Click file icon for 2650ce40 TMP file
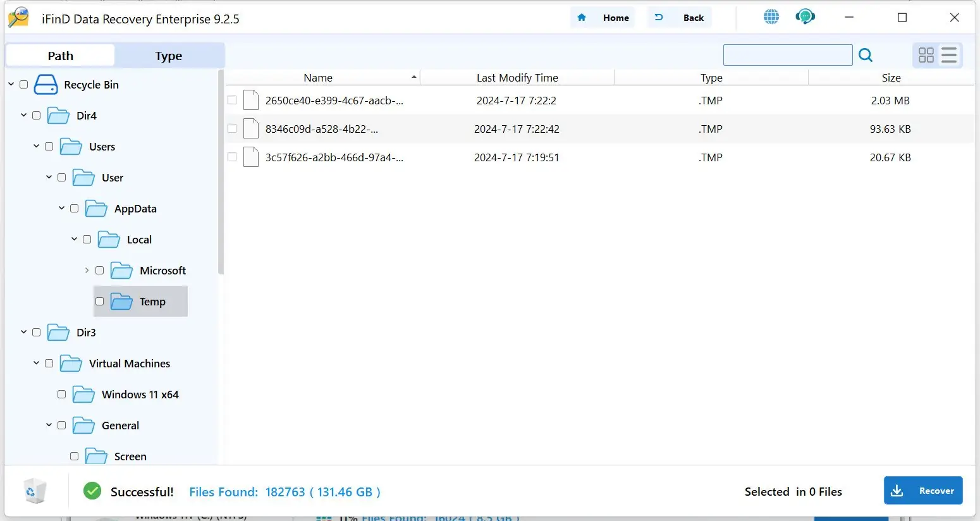This screenshot has height=521, width=980. (251, 101)
